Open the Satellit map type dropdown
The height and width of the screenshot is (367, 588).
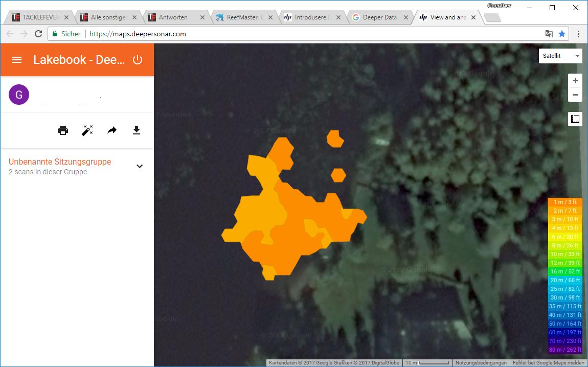point(560,56)
